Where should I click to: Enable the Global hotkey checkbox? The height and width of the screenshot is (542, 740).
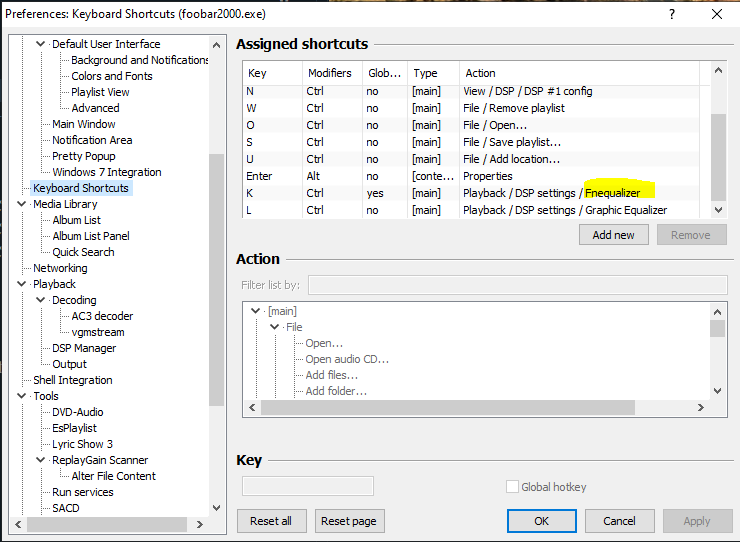click(513, 487)
